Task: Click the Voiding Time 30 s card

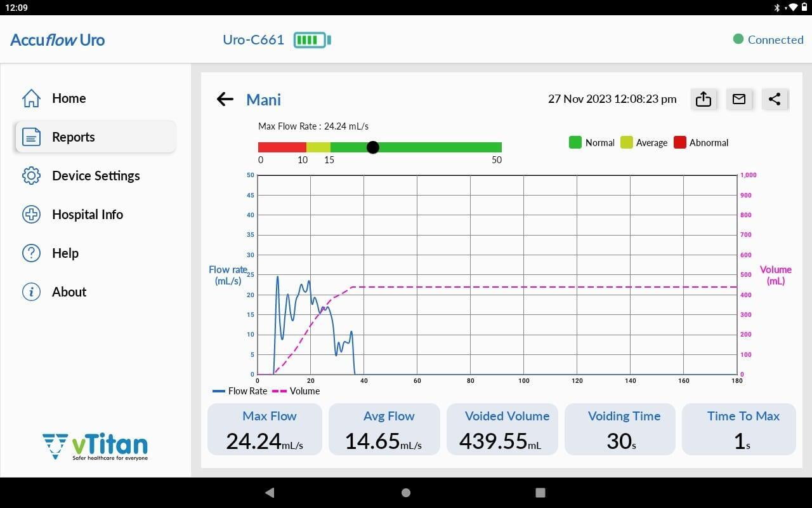Action: coord(620,429)
